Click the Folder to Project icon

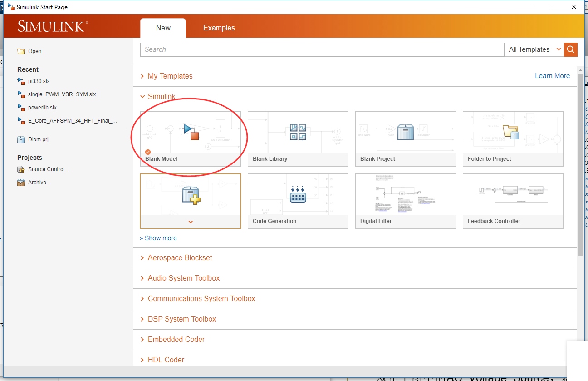[511, 133]
